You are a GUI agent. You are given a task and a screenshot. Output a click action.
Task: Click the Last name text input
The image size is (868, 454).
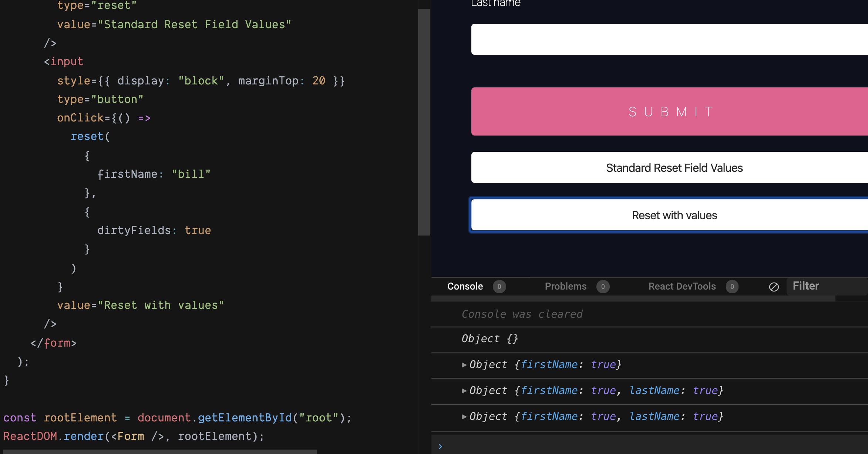coord(666,39)
